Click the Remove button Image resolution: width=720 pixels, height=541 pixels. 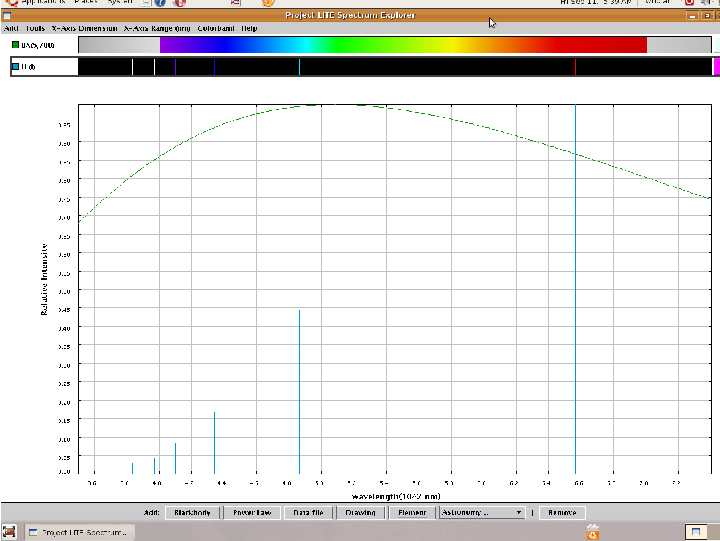pyautogui.click(x=560, y=512)
